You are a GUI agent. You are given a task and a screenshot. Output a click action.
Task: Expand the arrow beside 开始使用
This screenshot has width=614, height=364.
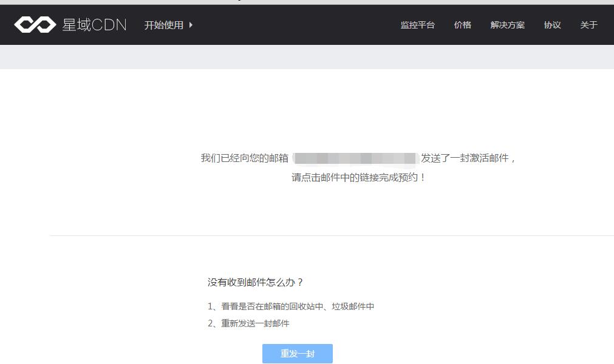(191, 25)
